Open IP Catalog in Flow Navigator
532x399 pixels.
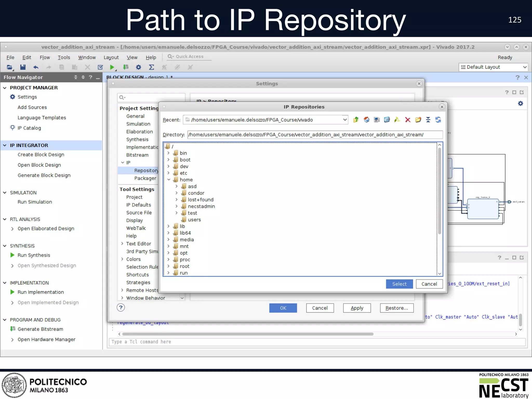(29, 128)
